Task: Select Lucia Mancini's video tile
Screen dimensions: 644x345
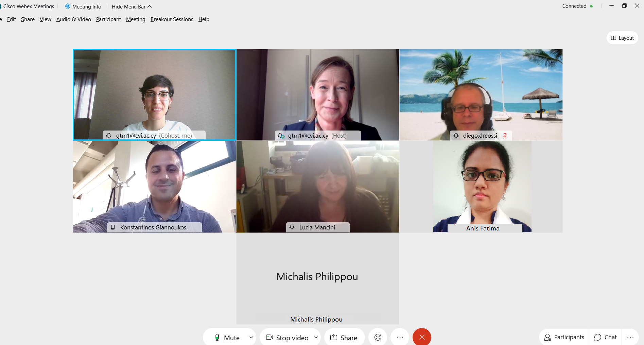Action: [318, 187]
